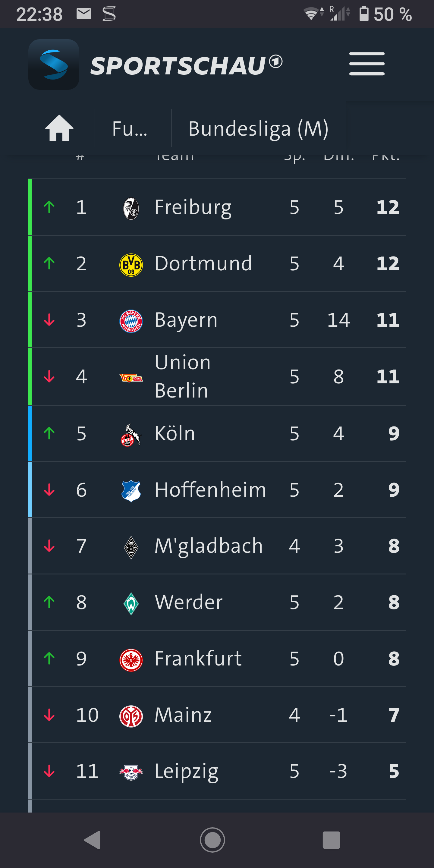Tap the Freiburg club crest
The height and width of the screenshot is (868, 434).
[x=131, y=208]
